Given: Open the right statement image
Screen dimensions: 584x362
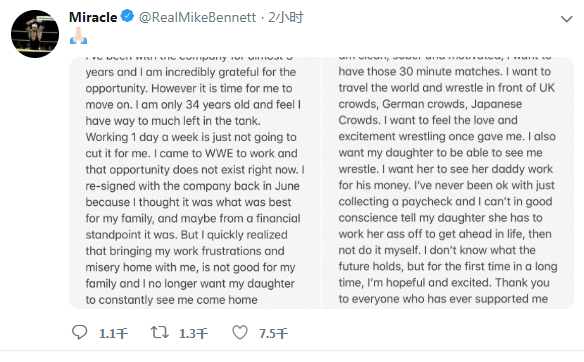Looking at the screenshot, I should (x=448, y=183).
